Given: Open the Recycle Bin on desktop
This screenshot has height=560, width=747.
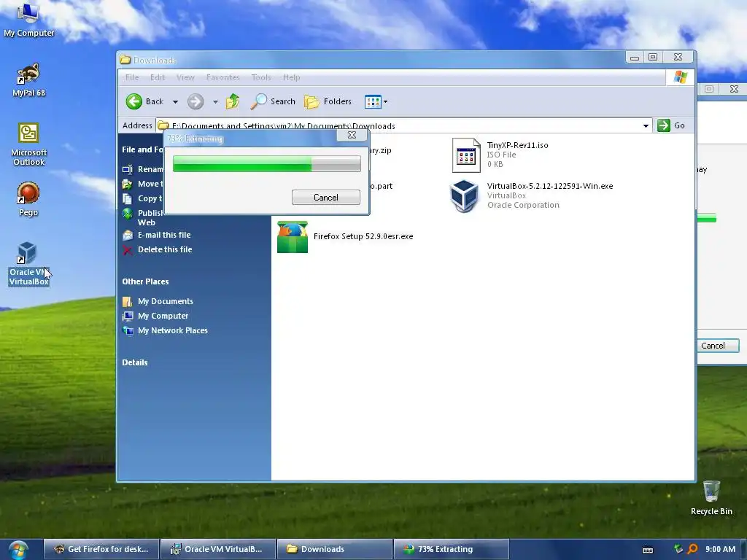Looking at the screenshot, I should pos(711,497).
